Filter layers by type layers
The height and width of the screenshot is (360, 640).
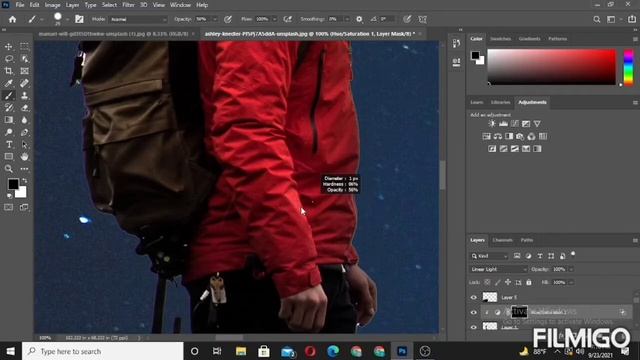pos(540,256)
